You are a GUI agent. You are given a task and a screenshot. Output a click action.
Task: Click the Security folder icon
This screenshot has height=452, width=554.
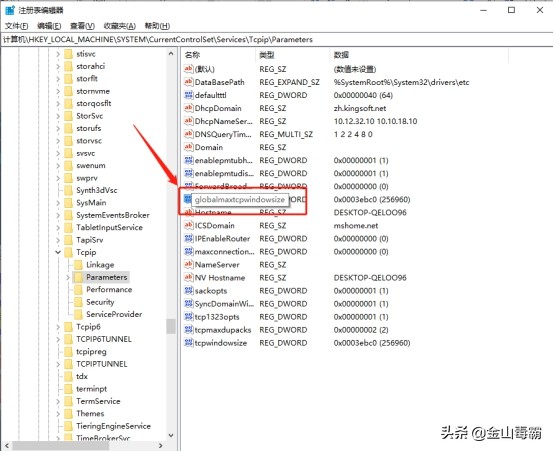click(78, 302)
